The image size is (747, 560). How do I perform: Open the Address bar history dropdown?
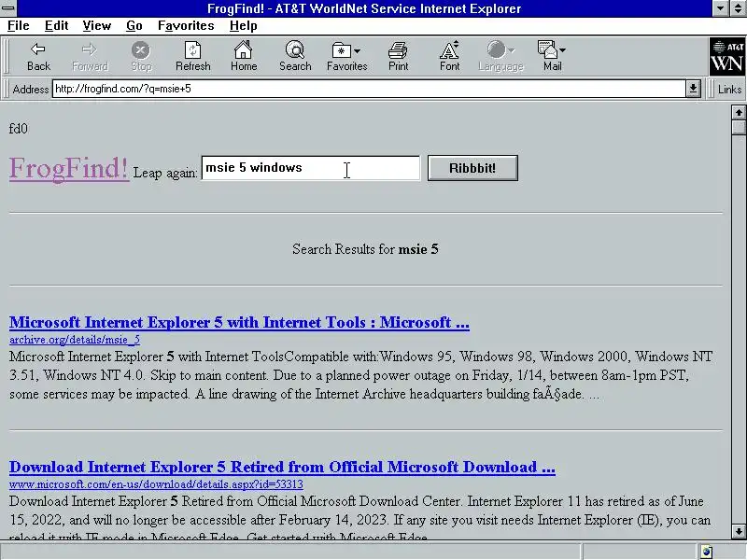point(693,89)
